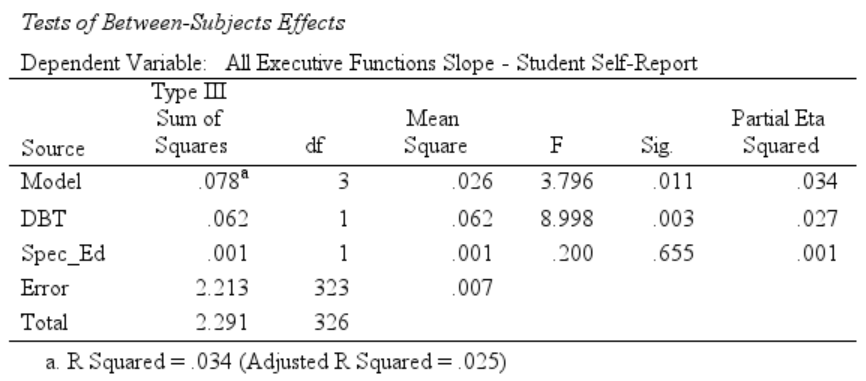Click the Total df value 326

(331, 322)
